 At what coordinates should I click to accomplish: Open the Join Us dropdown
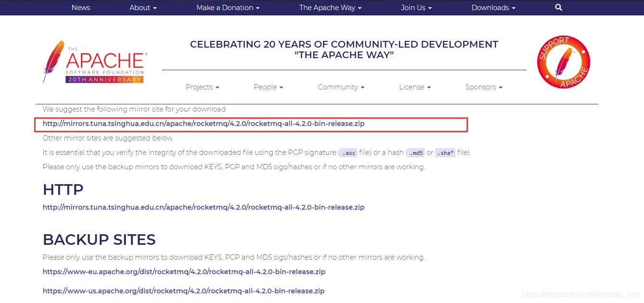coord(417,8)
